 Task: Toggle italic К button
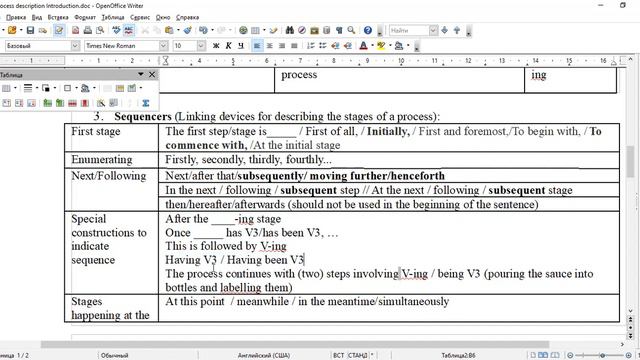pyautogui.click(x=229, y=46)
